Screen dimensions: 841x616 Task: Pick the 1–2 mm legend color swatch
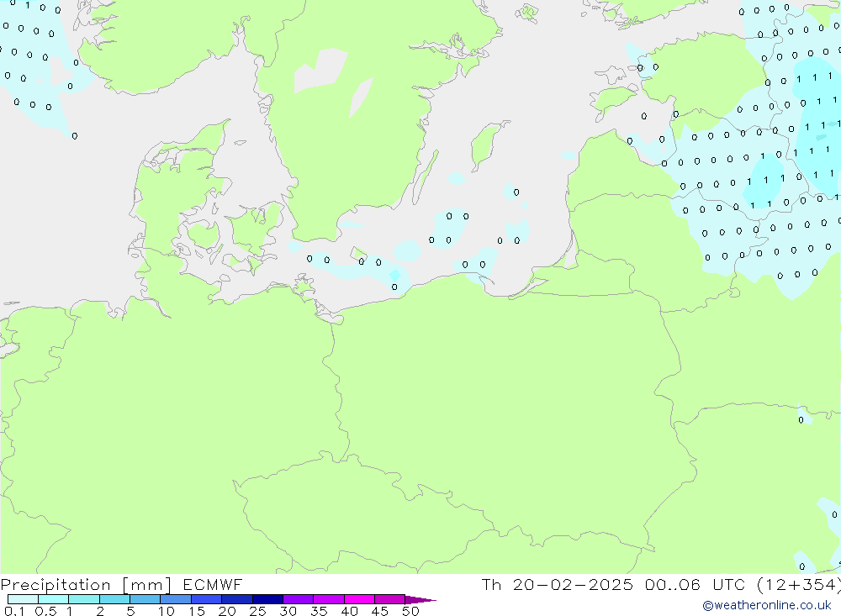click(84, 599)
